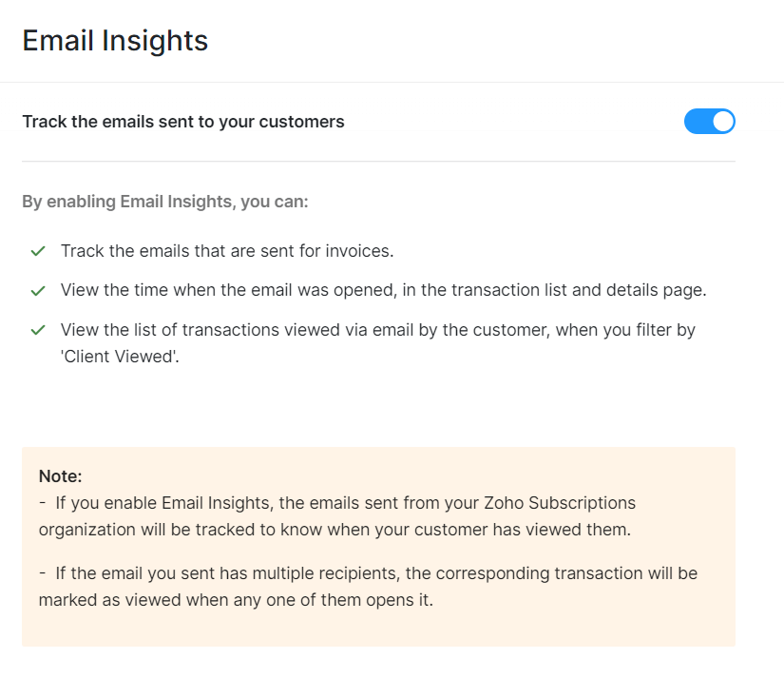Select the checkmark next to email open time

coord(37,290)
